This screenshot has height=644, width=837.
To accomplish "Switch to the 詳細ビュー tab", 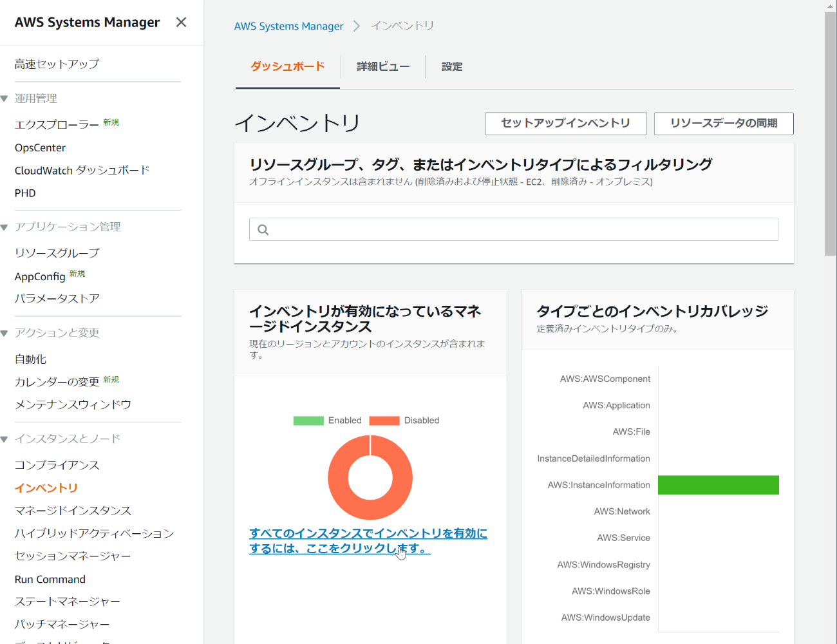I will (x=383, y=66).
